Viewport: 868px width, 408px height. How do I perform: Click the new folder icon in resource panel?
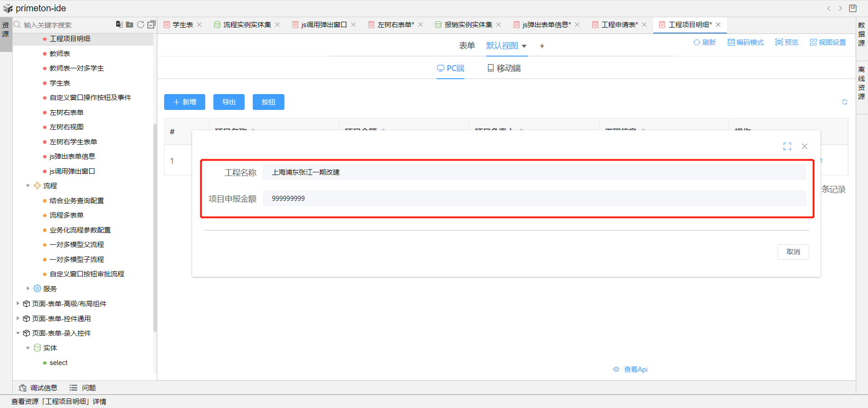[129, 24]
